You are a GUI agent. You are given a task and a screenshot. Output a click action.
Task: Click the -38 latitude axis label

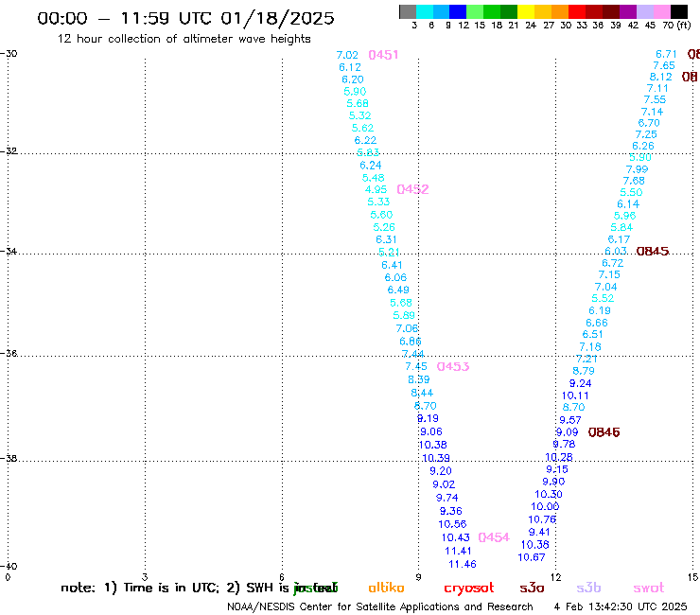[9, 459]
